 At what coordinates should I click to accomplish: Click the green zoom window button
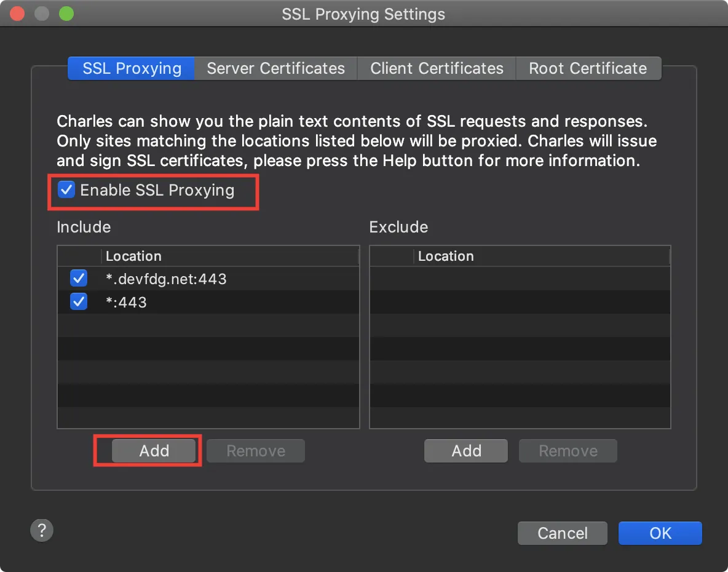pos(66,14)
